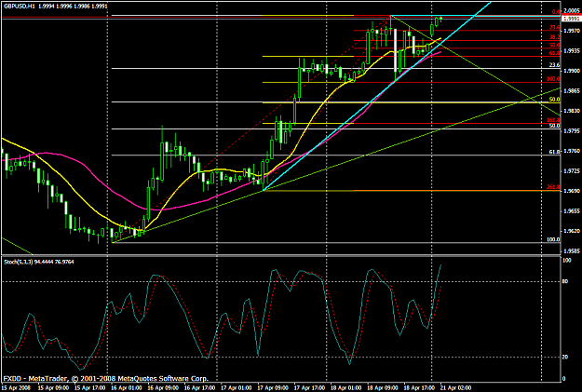The height and width of the screenshot is (392, 582).
Task: Select the white 23.6 Fibonacci level label
Action: click(555, 65)
